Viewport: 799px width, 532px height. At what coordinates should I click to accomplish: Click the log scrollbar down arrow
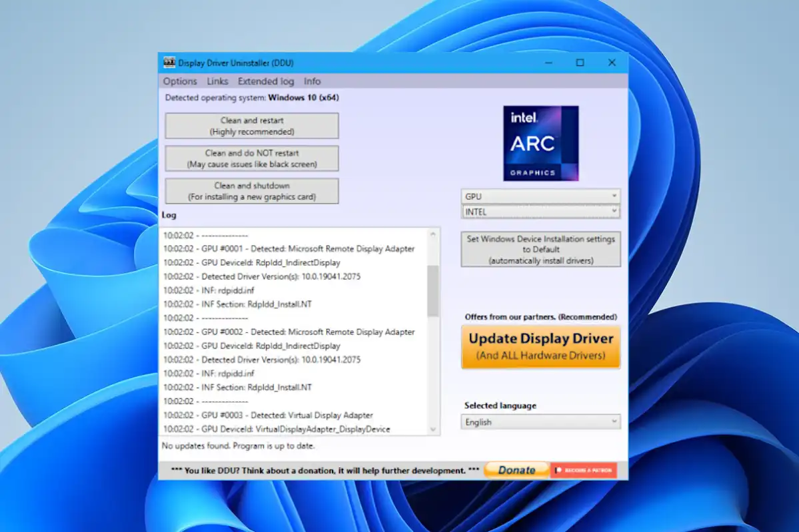pyautogui.click(x=433, y=429)
